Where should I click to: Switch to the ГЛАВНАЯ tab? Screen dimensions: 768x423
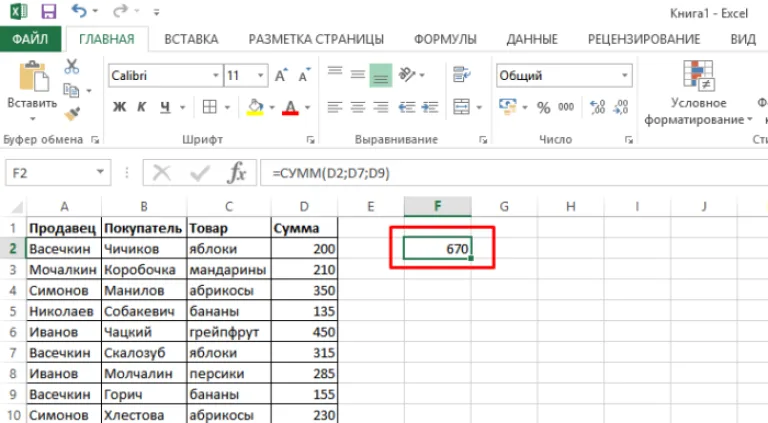tap(107, 39)
